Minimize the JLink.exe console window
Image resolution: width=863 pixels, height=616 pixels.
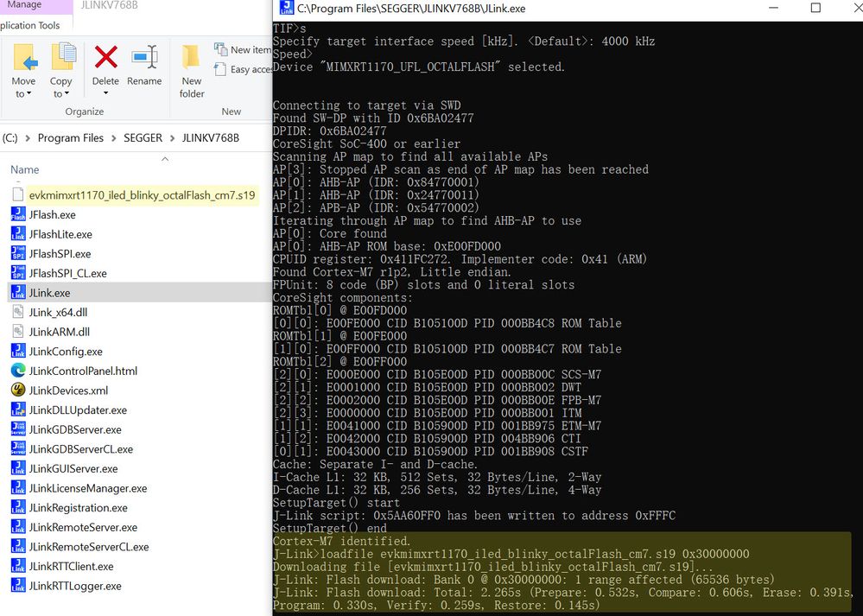pyautogui.click(x=773, y=8)
